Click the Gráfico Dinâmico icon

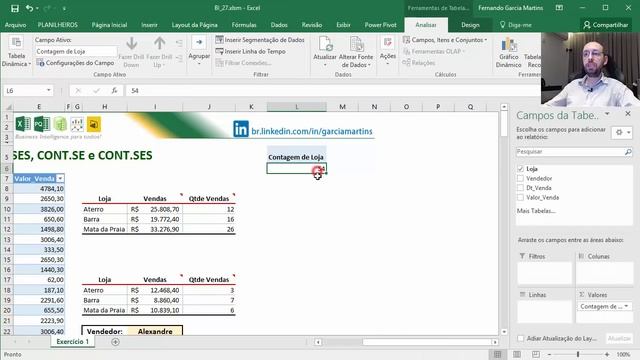pyautogui.click(x=509, y=44)
